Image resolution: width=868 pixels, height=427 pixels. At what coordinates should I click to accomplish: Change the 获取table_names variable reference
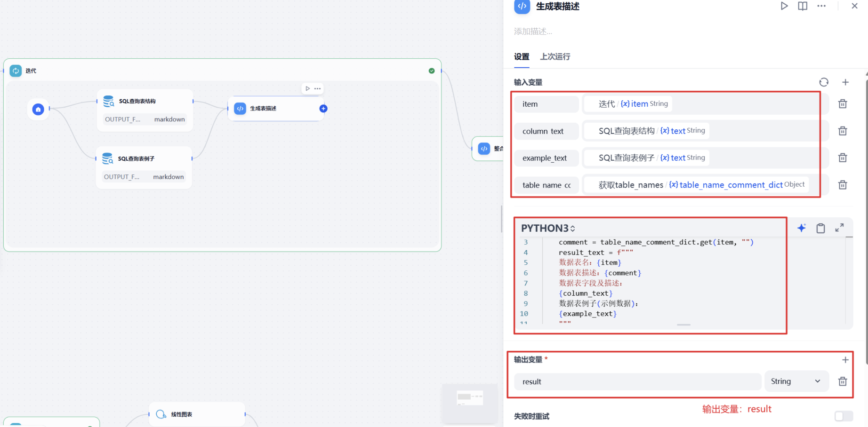point(697,185)
